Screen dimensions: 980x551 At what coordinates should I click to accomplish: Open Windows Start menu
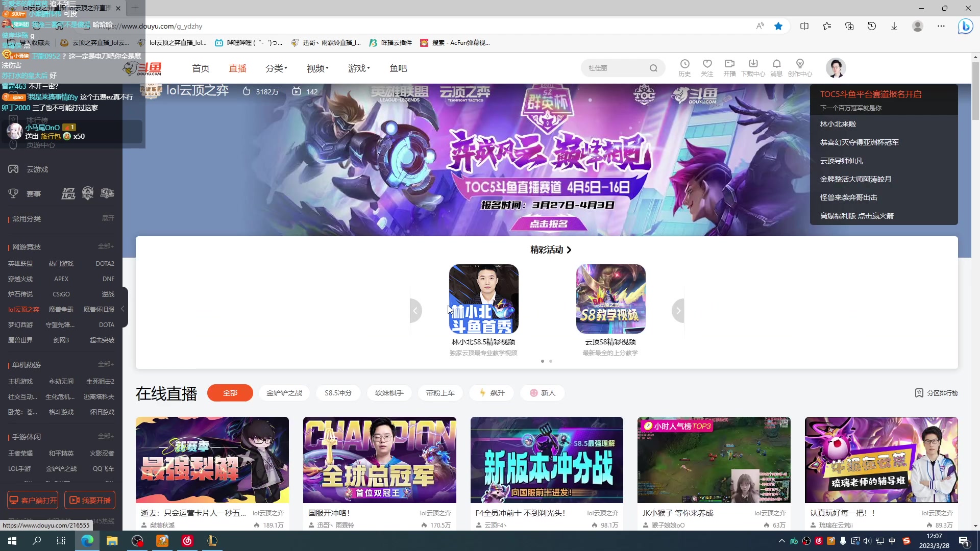[12, 541]
